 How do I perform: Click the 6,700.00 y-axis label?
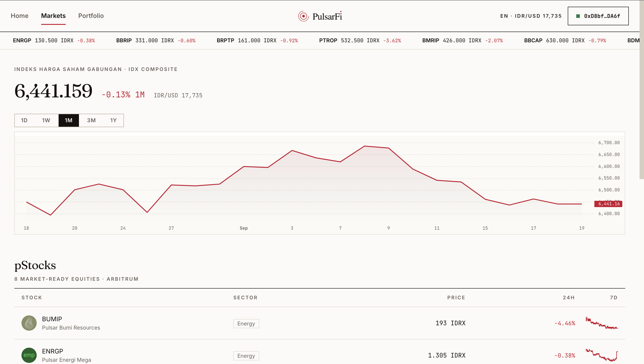pyautogui.click(x=609, y=143)
